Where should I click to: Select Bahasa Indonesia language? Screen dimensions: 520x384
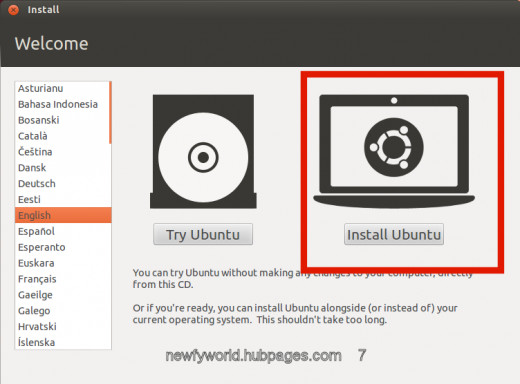pos(62,104)
